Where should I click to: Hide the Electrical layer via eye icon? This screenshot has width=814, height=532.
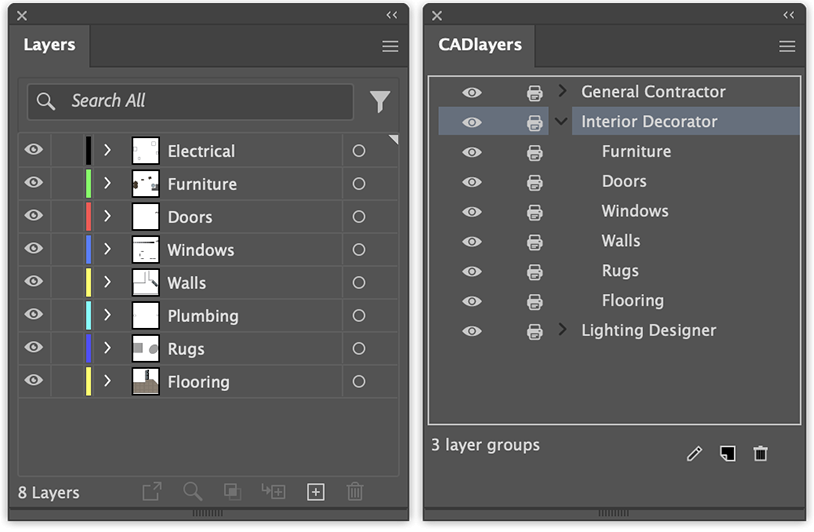(x=34, y=150)
